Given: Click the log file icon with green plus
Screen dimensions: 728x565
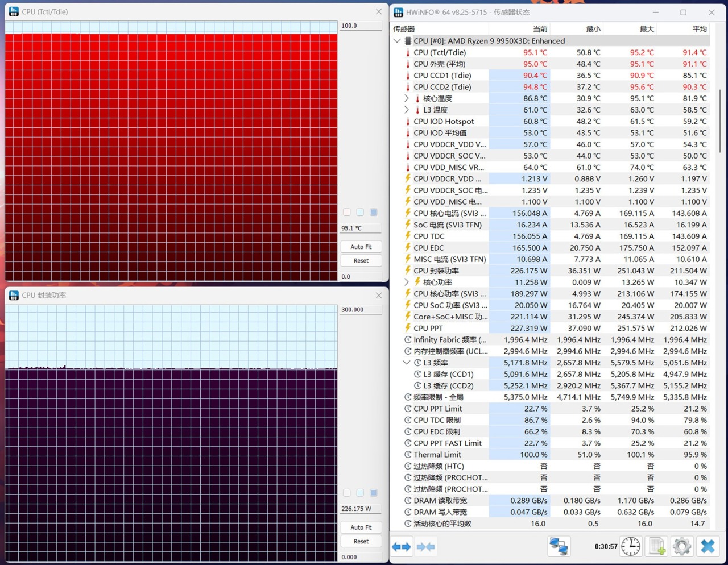Looking at the screenshot, I should pyautogui.click(x=657, y=546).
